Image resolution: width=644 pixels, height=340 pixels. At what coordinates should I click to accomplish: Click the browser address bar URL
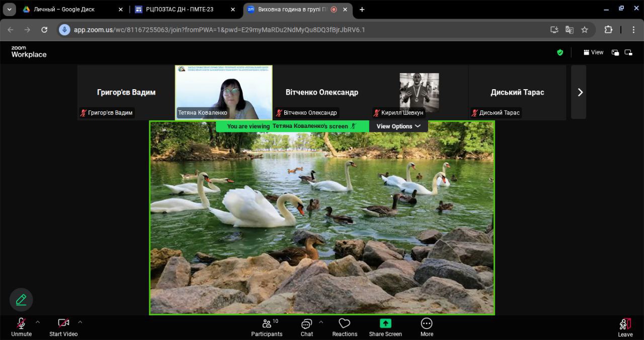[219, 30]
